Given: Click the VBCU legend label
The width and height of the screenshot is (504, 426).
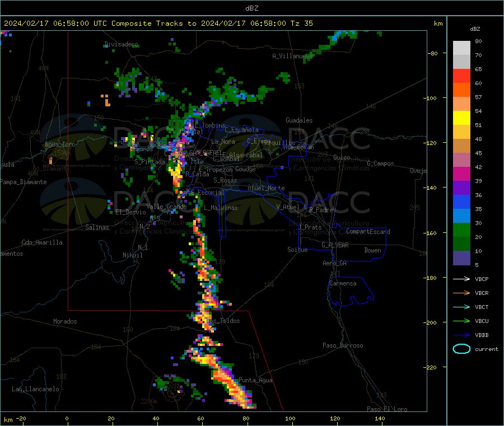Looking at the screenshot, I should click(x=482, y=321).
